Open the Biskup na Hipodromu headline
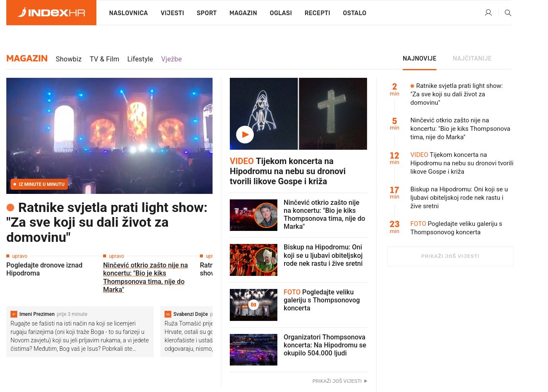Viewport: 548px width, 392px height. pyautogui.click(x=323, y=255)
